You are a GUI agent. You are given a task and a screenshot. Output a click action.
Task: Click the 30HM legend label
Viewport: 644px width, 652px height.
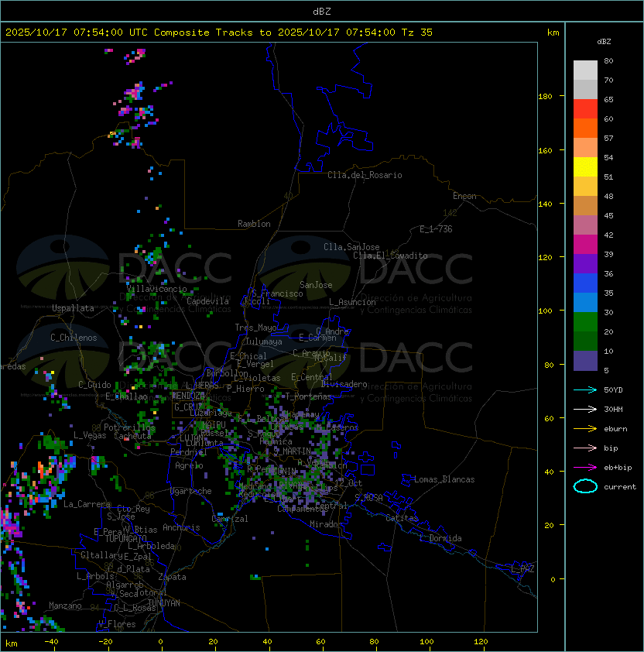pyautogui.click(x=613, y=410)
